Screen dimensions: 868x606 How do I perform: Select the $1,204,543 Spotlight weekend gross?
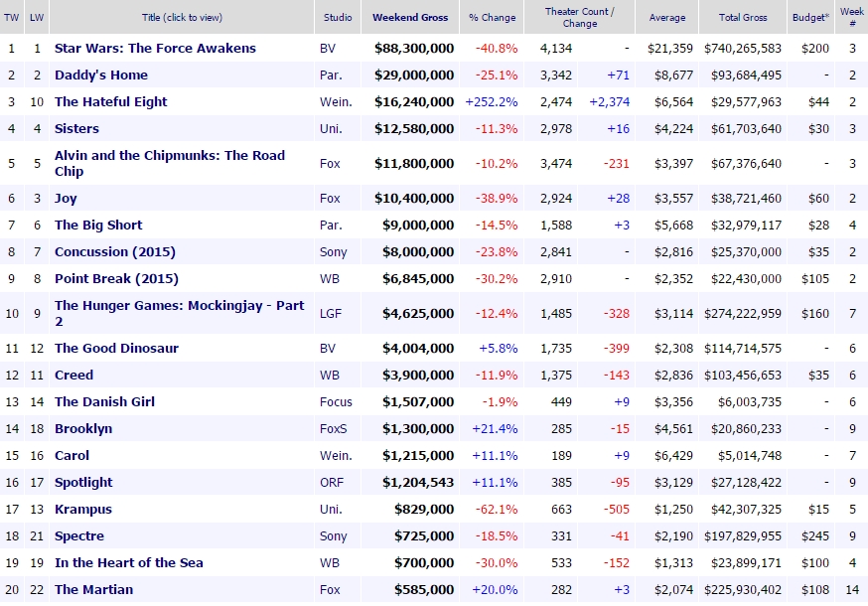[x=418, y=483]
